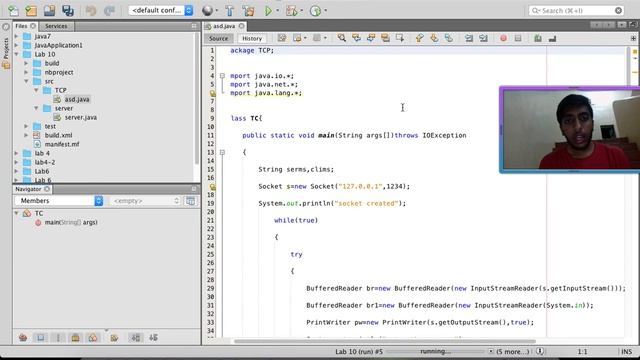Click the notifications icon in status bar
640x360 pixels.
tap(540, 351)
